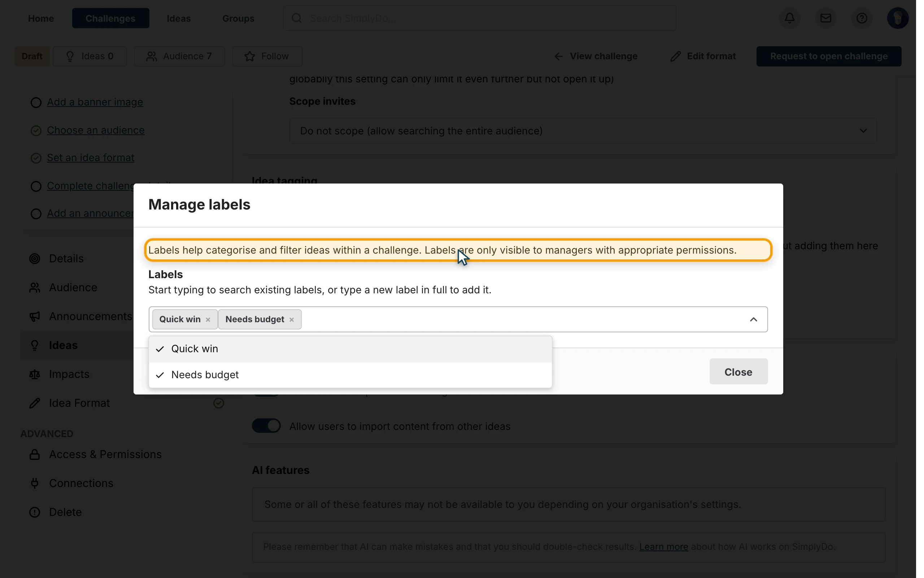Click the Learn more link about AI
924x578 pixels.
664,547
